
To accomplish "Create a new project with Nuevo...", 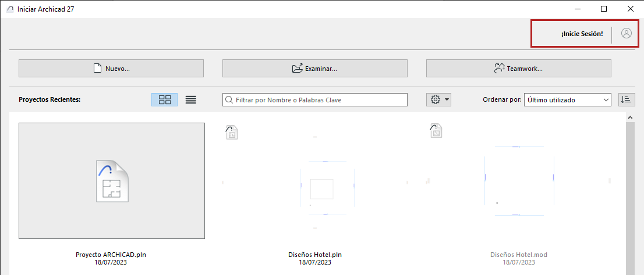I will (x=111, y=69).
